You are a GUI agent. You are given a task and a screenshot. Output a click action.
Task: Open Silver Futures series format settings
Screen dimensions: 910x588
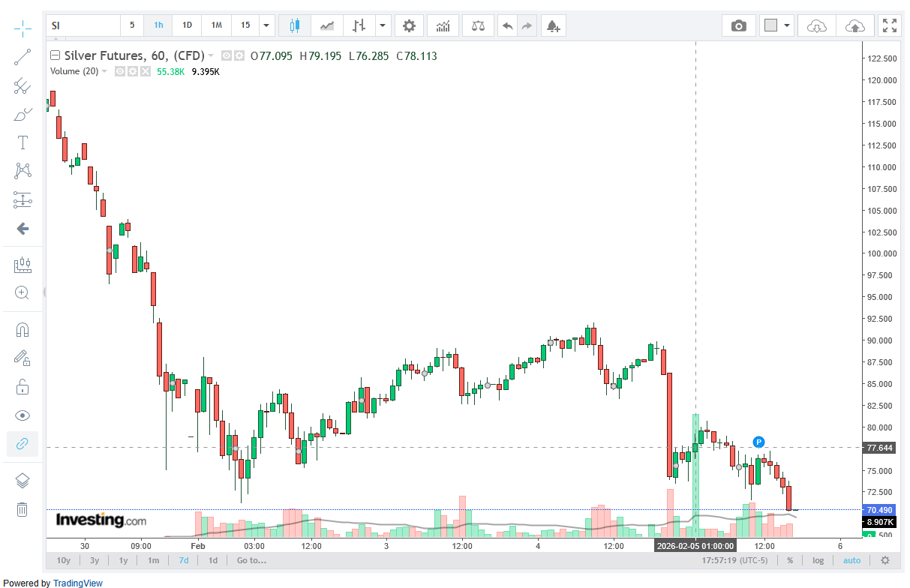pos(239,55)
